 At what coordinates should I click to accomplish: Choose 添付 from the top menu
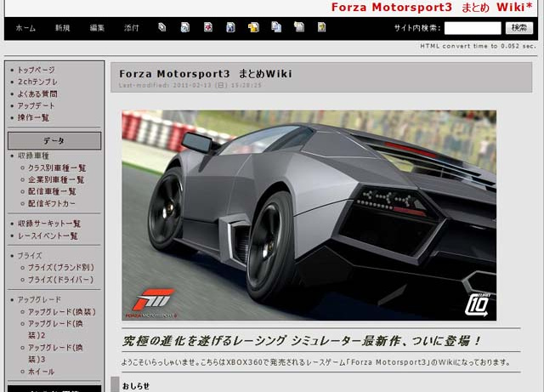tap(132, 28)
